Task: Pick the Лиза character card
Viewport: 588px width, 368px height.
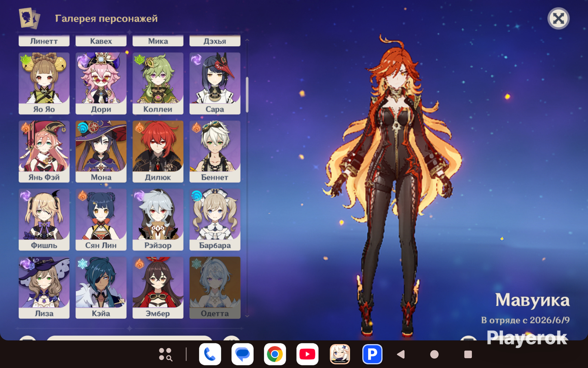Action: click(44, 288)
